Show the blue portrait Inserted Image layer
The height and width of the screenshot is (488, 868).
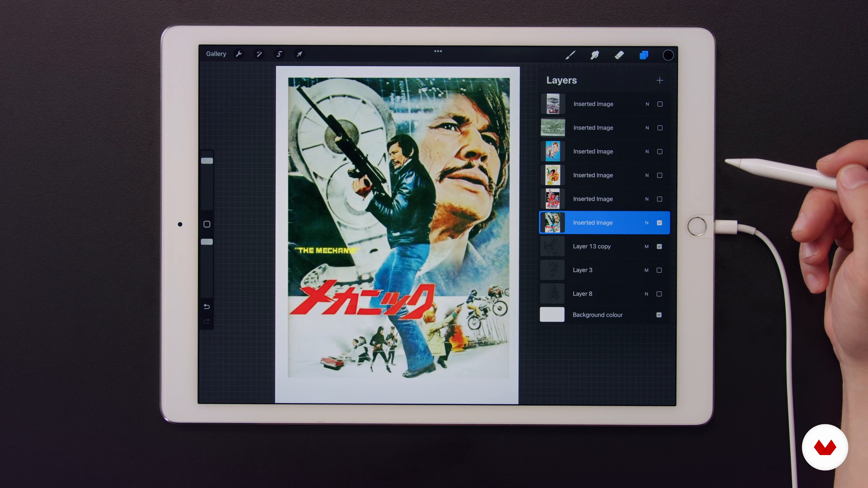(x=660, y=152)
